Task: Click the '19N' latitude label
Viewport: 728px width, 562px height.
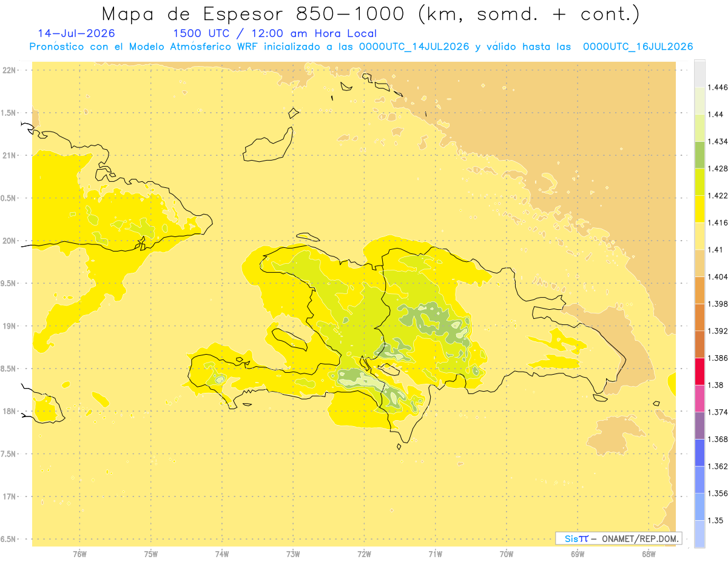Action: (x=10, y=326)
